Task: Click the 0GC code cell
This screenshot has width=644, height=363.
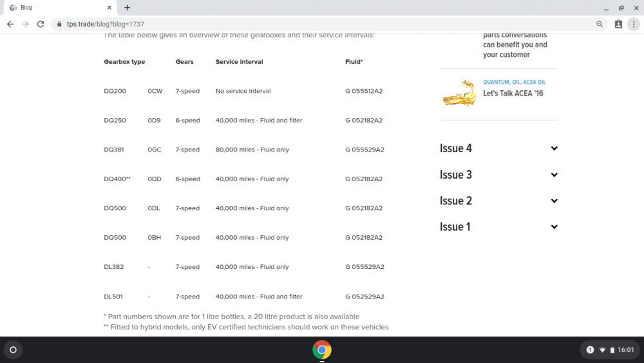Action: [155, 150]
